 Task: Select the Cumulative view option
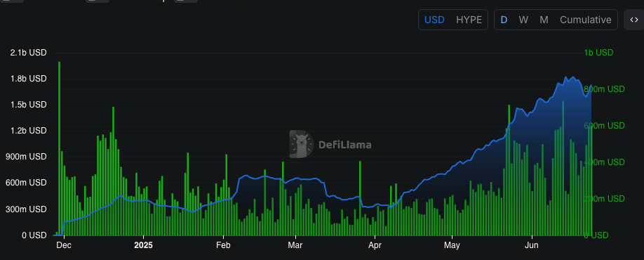tap(586, 20)
